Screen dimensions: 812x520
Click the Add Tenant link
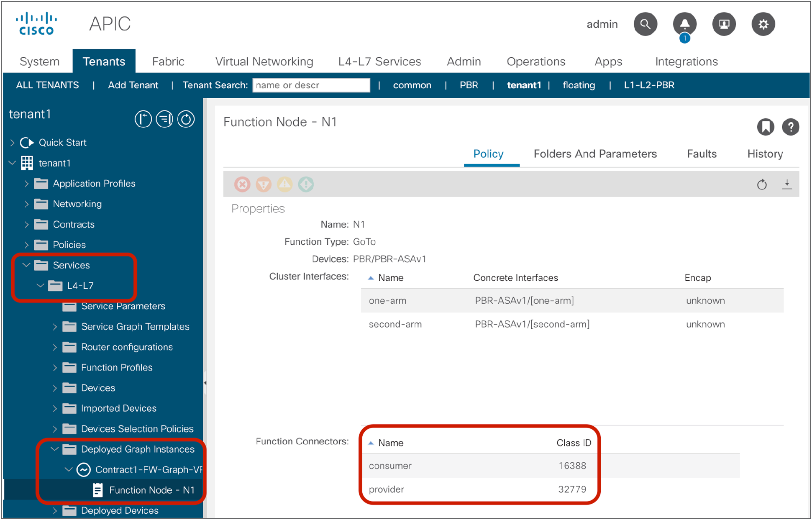click(133, 85)
